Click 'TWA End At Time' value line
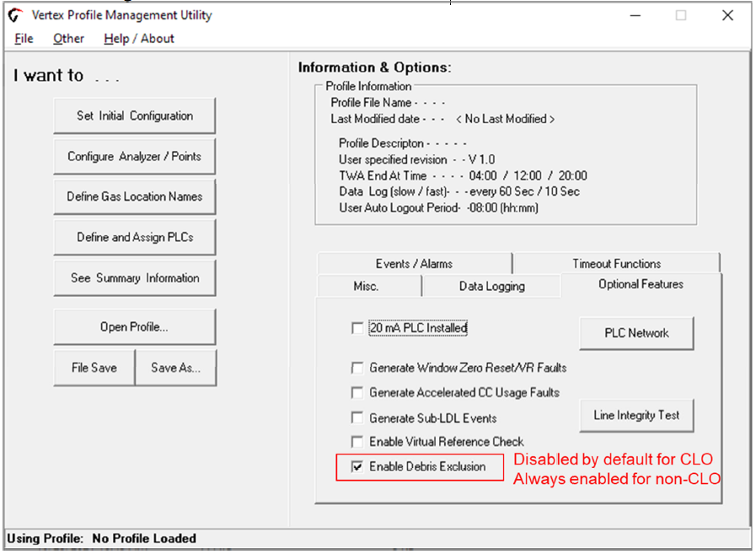The image size is (756, 554). [x=463, y=175]
